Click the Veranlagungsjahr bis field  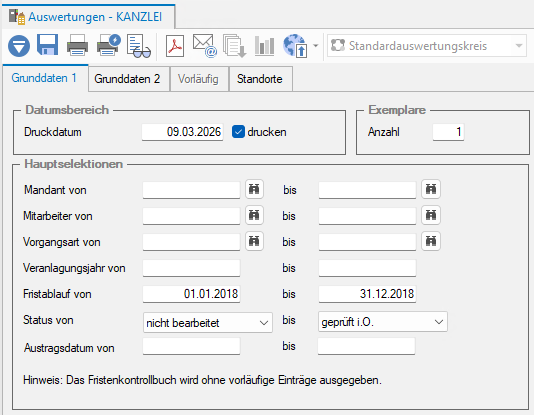[367, 268]
